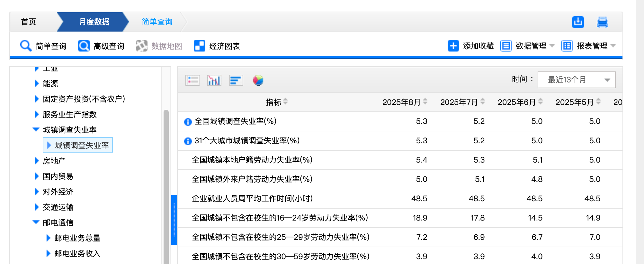The height and width of the screenshot is (264, 644).
Task: Sort the 2025年7月 column
Action: pyautogui.click(x=483, y=102)
